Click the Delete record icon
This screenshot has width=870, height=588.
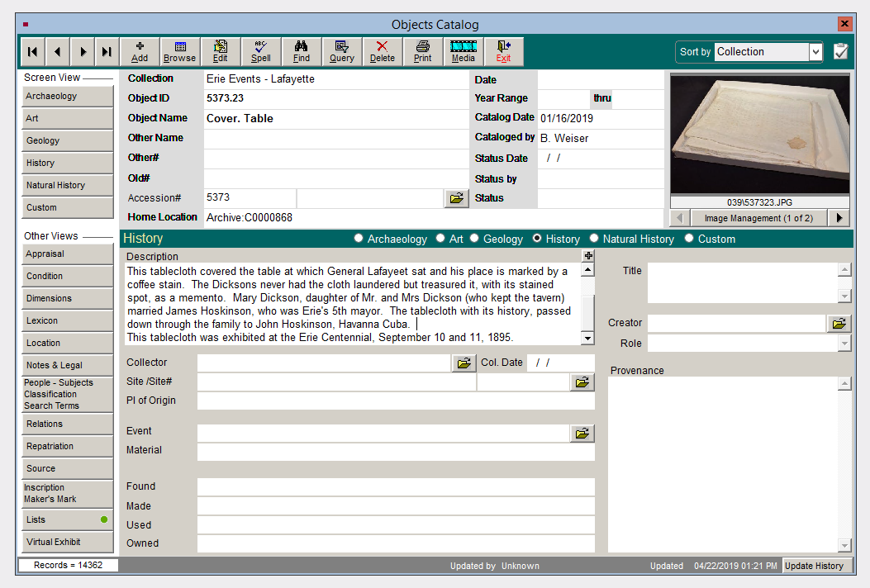382,51
